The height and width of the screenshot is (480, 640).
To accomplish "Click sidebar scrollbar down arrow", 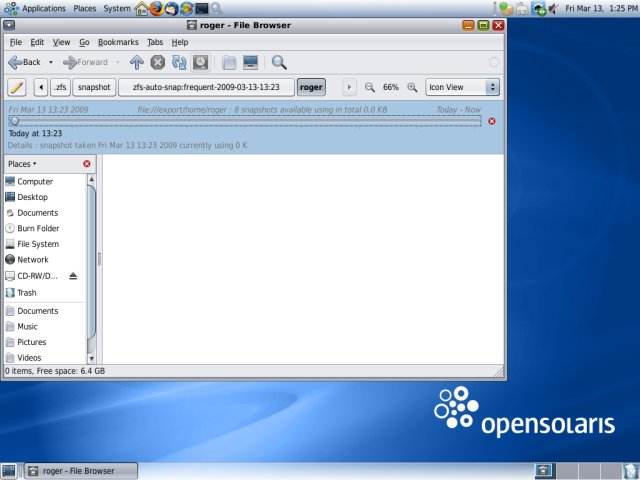I will pyautogui.click(x=91, y=359).
